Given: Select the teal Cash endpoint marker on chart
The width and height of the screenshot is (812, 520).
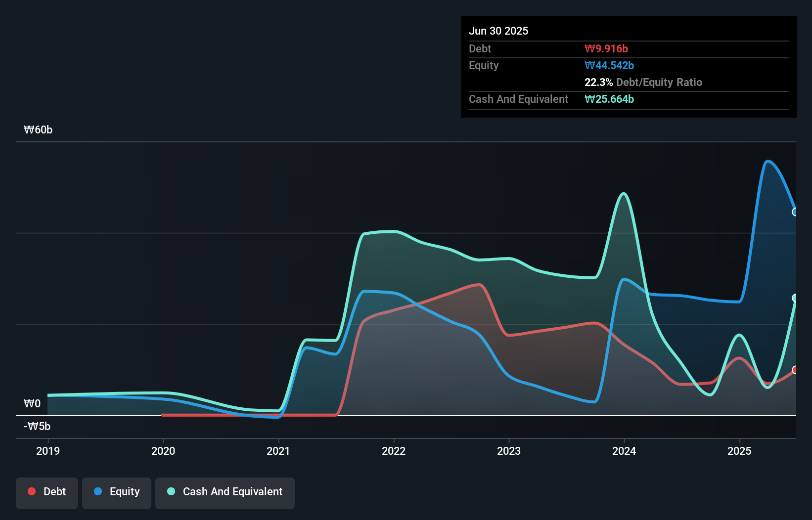Looking at the screenshot, I should (x=795, y=297).
